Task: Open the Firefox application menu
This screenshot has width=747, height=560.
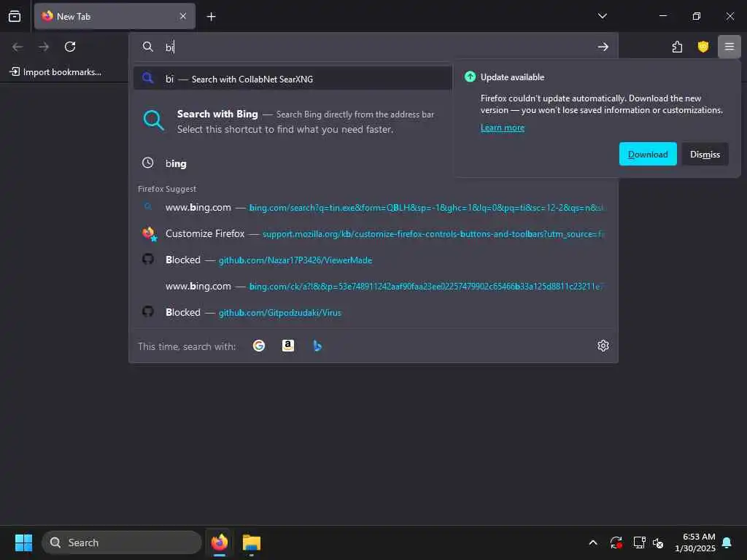Action: [x=729, y=47]
